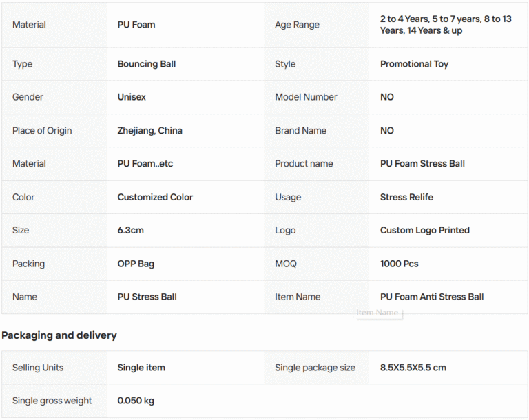Select the 'OPP Bag' packing value
This screenshot has width=529, height=420.
point(136,264)
